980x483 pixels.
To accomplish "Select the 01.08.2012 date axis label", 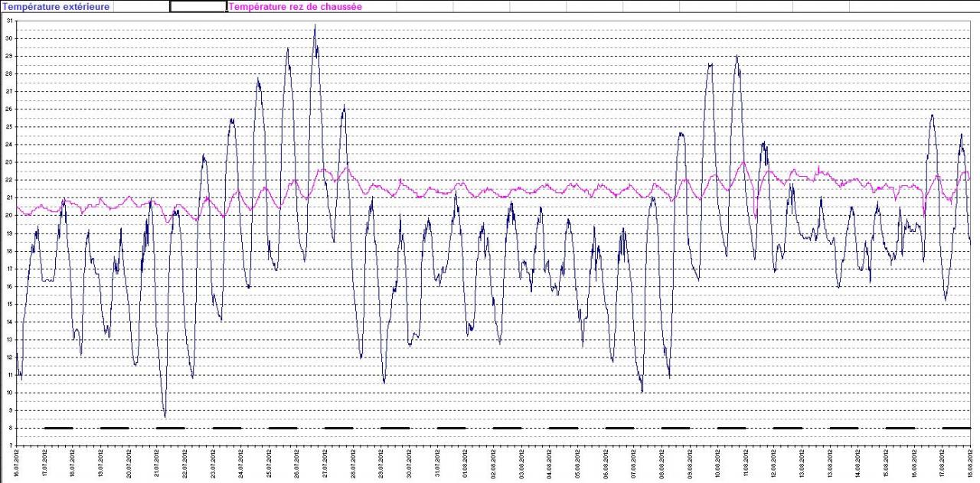I will 465,465.
